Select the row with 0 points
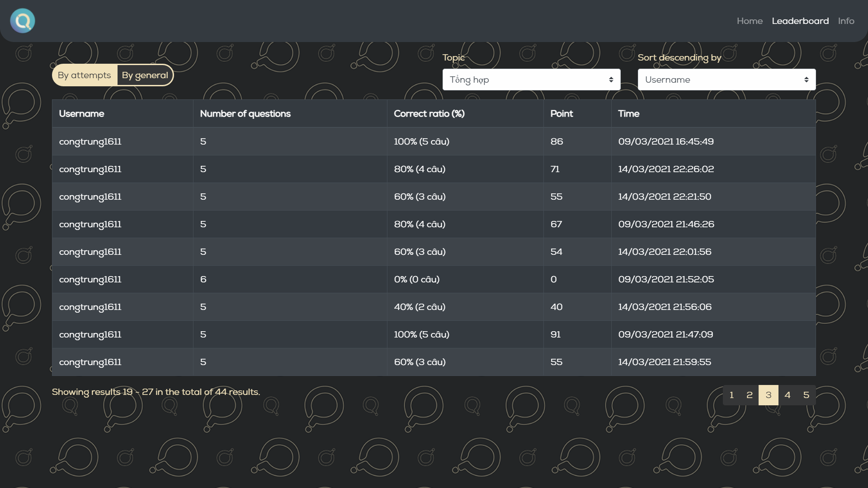868x488 pixels. 433,280
